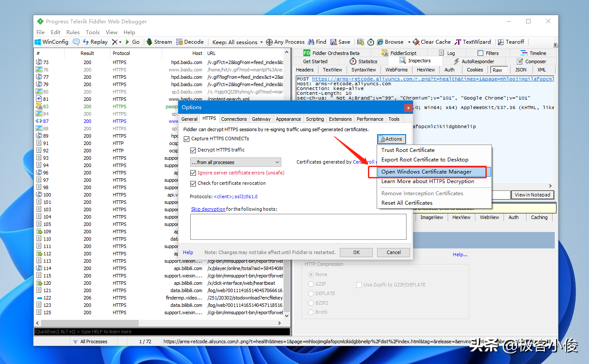
Task: Toggle Capture HTTPS CONNECTs checkbox
Action: point(187,139)
